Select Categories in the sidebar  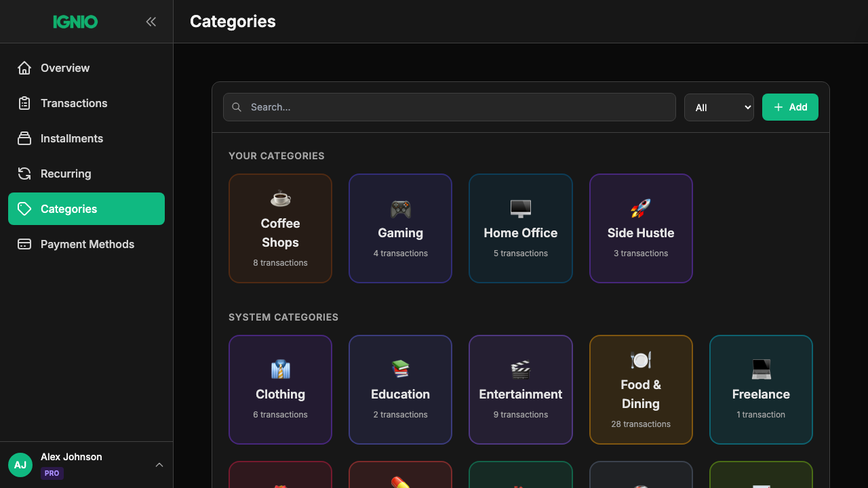tap(86, 209)
